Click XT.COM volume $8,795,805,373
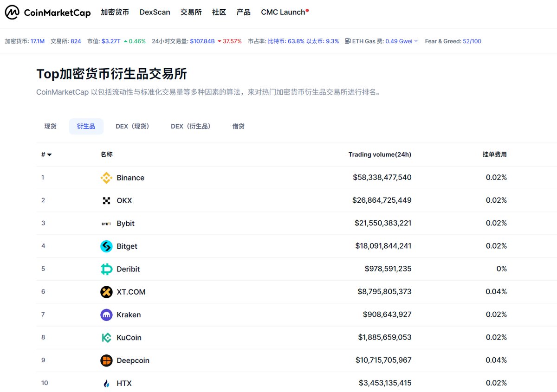 coord(384,292)
